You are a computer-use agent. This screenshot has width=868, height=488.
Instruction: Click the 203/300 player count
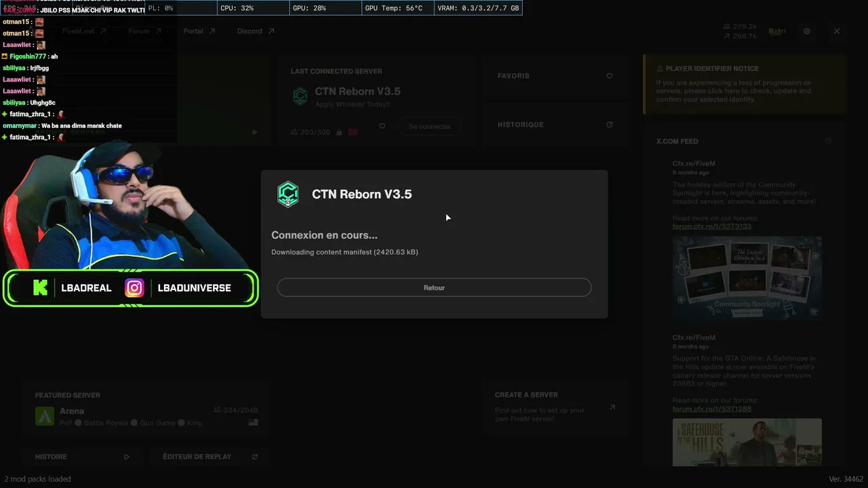coord(311,132)
